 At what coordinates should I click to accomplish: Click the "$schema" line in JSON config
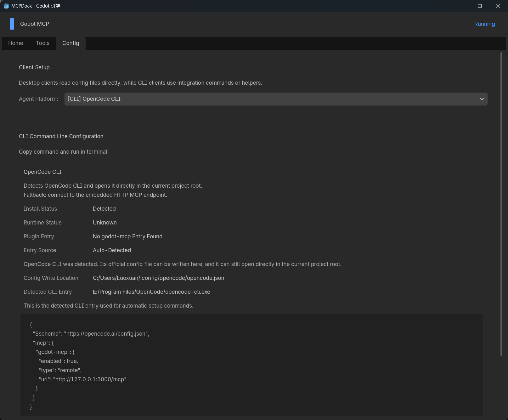point(91,334)
